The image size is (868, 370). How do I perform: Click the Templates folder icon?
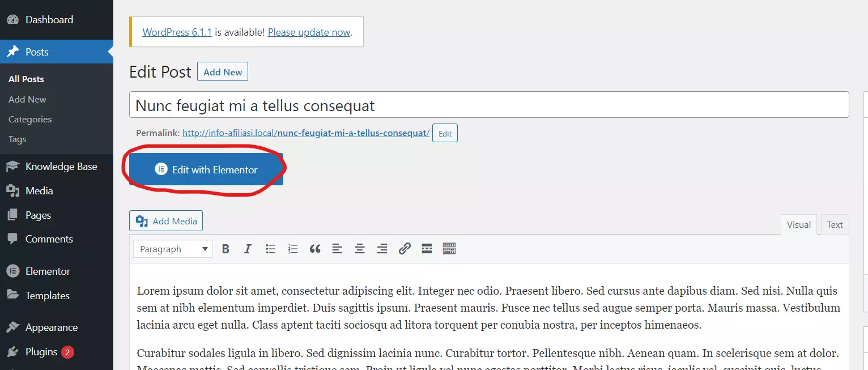click(12, 295)
